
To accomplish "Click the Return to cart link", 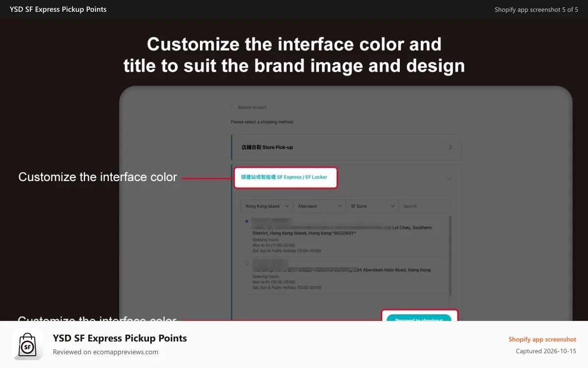I will 252,107.
